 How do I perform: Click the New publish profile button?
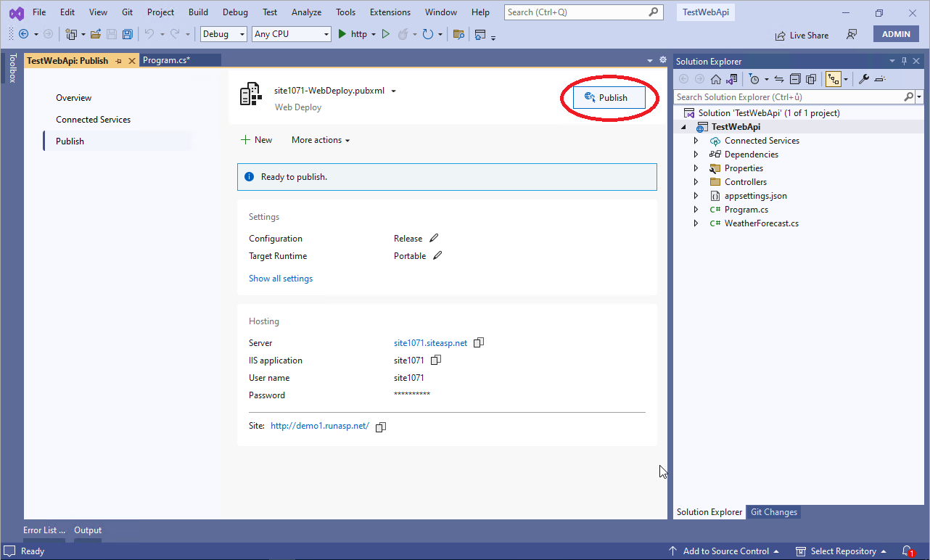tap(257, 140)
